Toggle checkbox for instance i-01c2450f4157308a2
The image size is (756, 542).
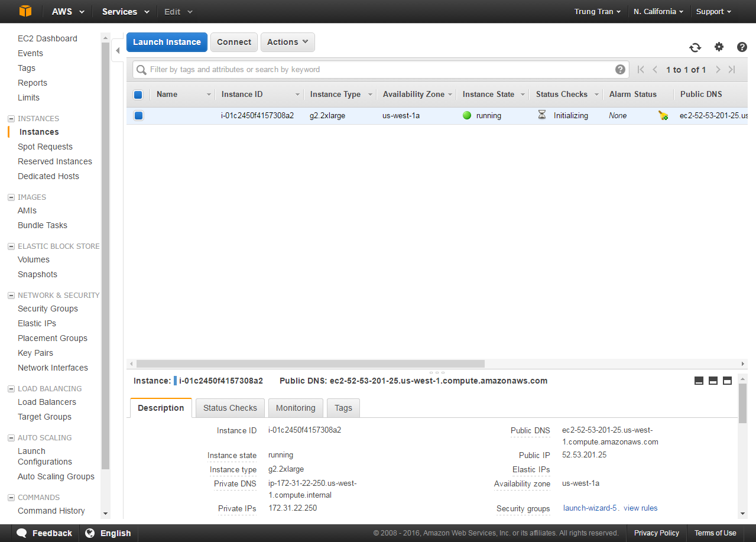(138, 115)
